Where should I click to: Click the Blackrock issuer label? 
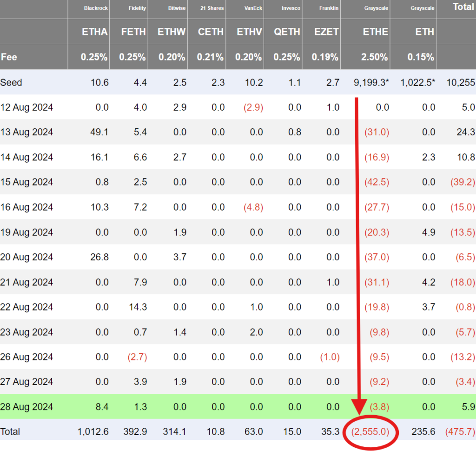coord(96,8)
